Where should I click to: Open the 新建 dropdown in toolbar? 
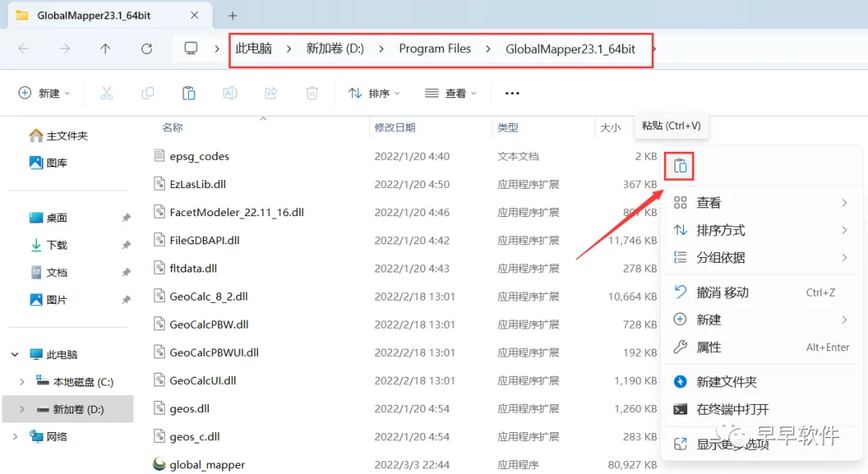[x=44, y=93]
